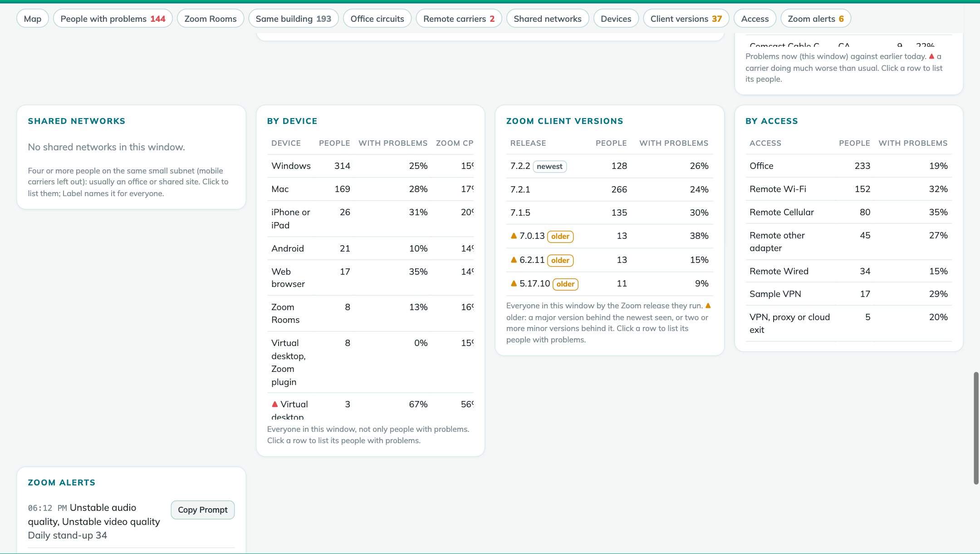Jump to People with problems 144
980x554 pixels.
(113, 19)
